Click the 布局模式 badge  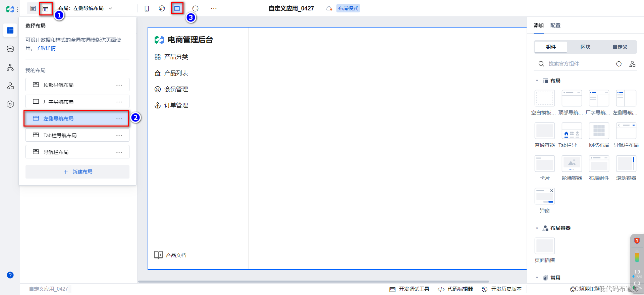pyautogui.click(x=348, y=8)
